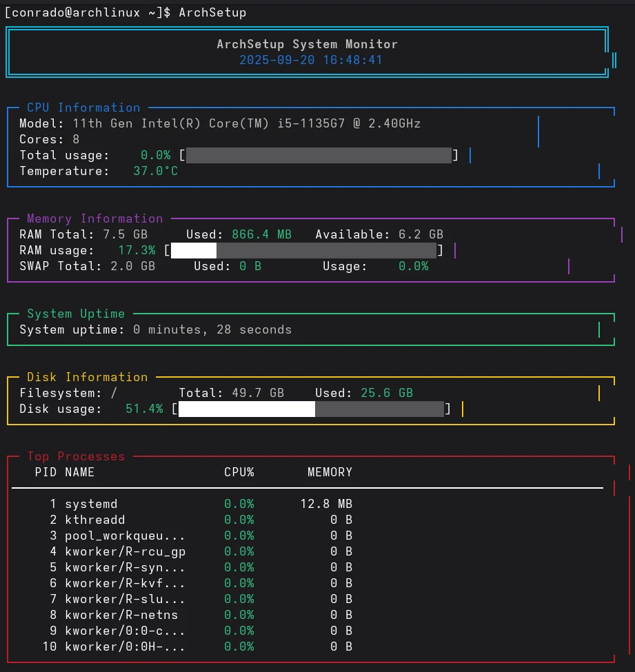
Task: Click the System Uptime section title
Action: pyautogui.click(x=76, y=314)
